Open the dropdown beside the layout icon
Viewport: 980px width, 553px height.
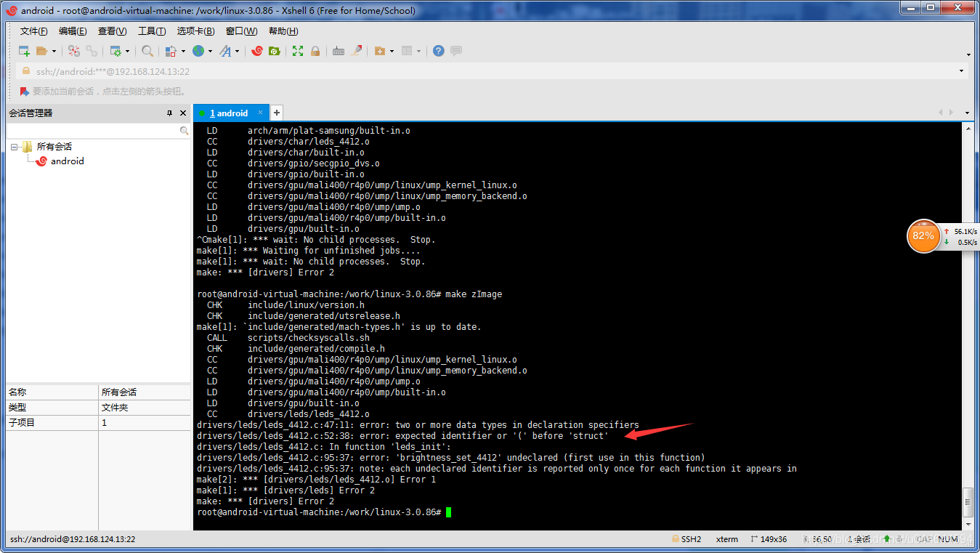[419, 51]
